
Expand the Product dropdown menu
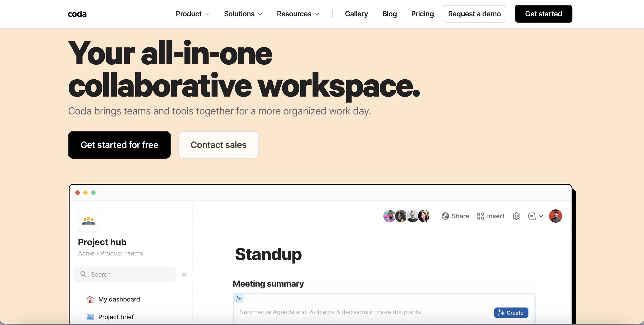click(193, 14)
